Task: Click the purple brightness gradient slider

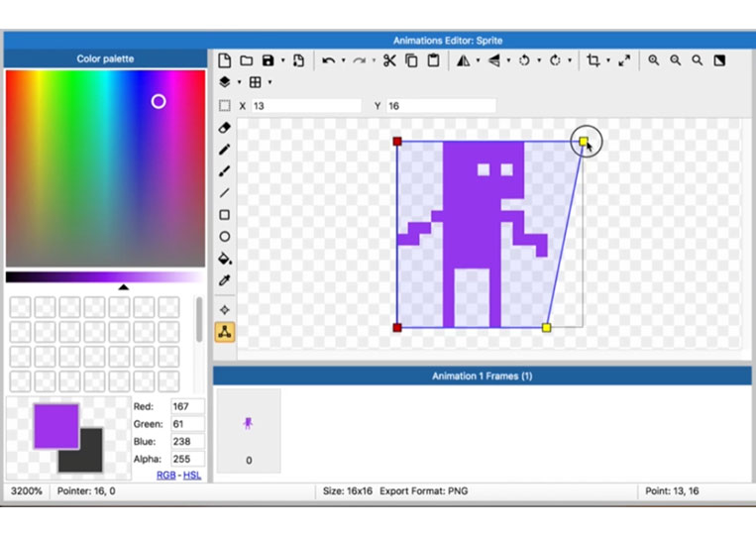Action: pyautogui.click(x=105, y=276)
